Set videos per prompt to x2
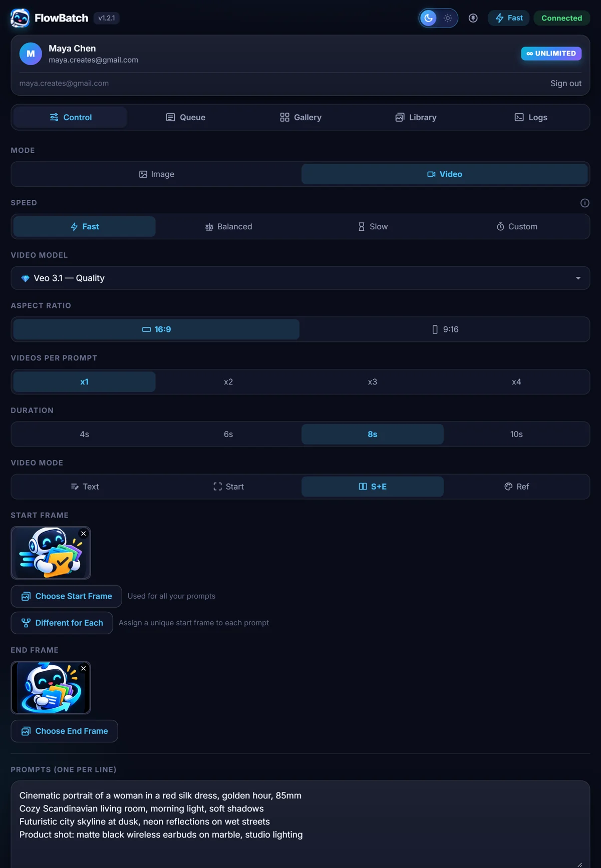 [x=228, y=382]
